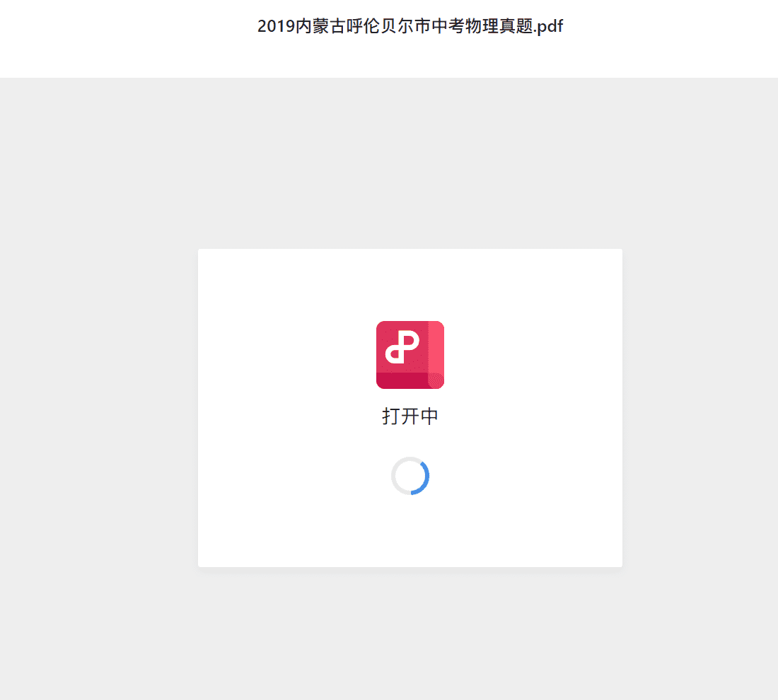778x700 pixels.
Task: Click the white header area left of the title
Action: point(128,38)
